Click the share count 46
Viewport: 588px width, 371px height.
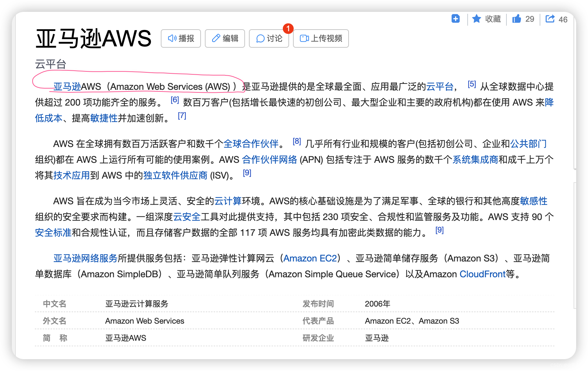(x=563, y=19)
